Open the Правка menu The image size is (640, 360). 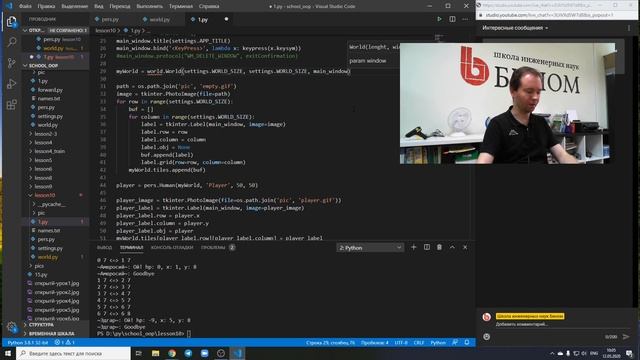coord(46,6)
